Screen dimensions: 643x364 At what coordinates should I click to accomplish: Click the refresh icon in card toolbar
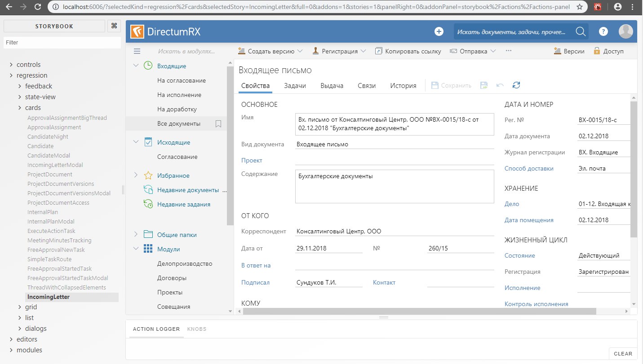pyautogui.click(x=516, y=85)
